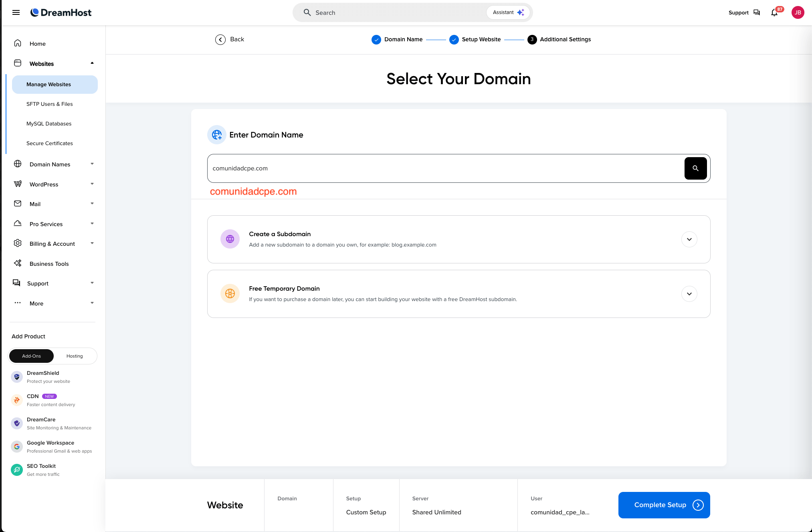812x532 pixels.
Task: Click the Back arrow icon
Action: pos(220,39)
